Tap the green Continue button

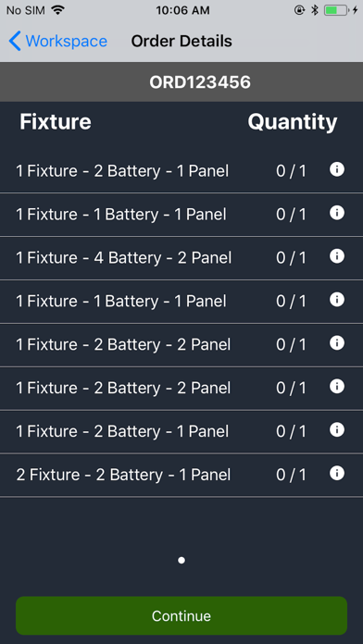coord(181,615)
